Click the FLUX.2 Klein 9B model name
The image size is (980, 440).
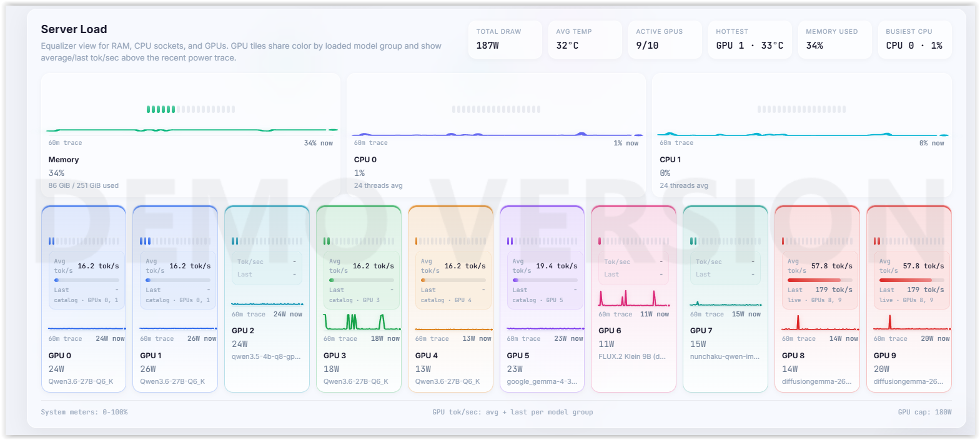tap(632, 357)
